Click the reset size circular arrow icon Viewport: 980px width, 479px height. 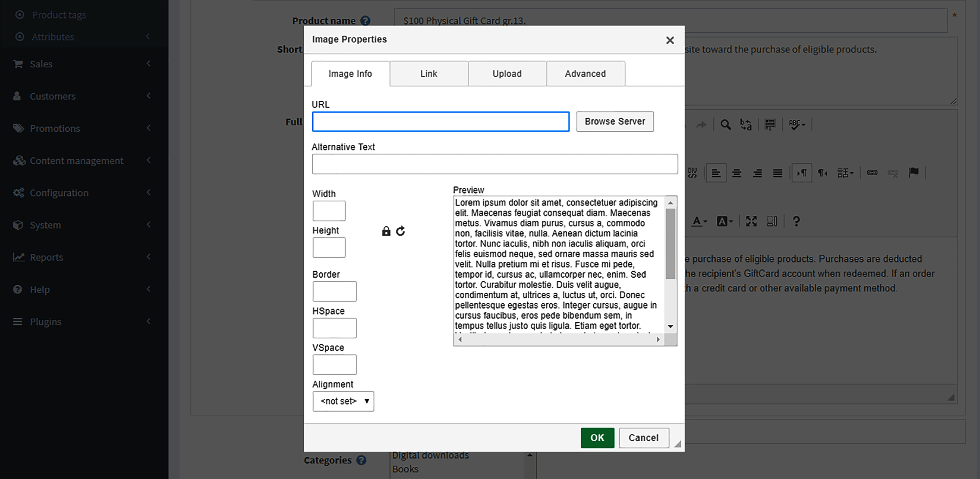point(401,231)
